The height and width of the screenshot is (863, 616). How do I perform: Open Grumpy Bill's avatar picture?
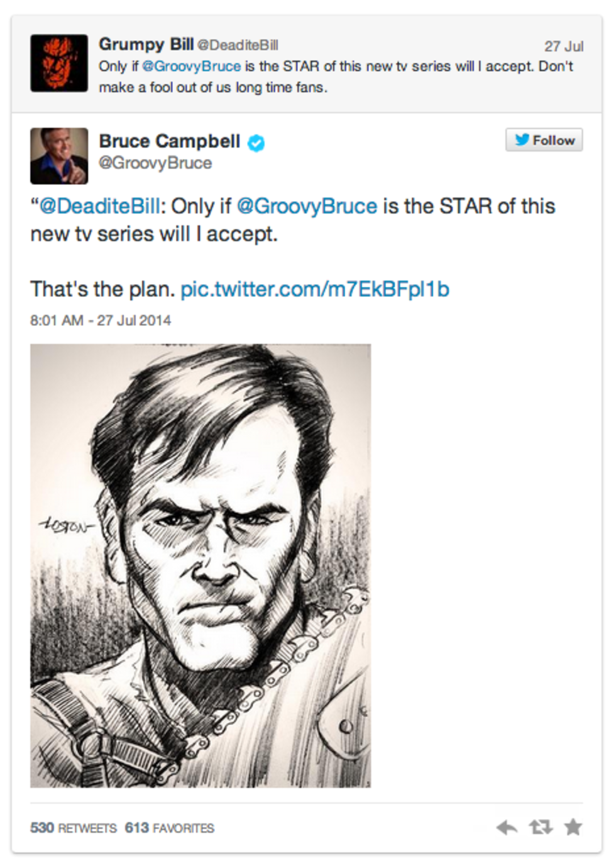[59, 63]
